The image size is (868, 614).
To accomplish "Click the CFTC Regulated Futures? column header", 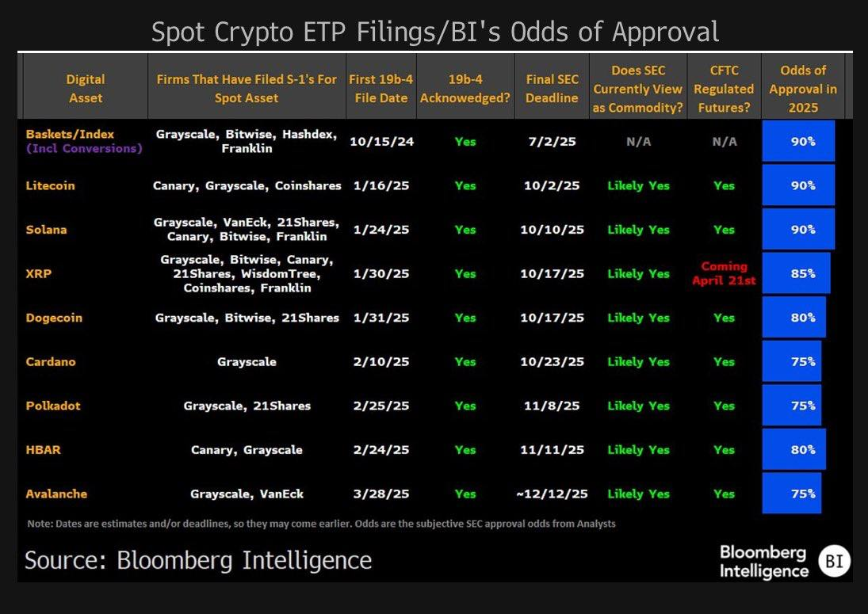I will pos(723,88).
